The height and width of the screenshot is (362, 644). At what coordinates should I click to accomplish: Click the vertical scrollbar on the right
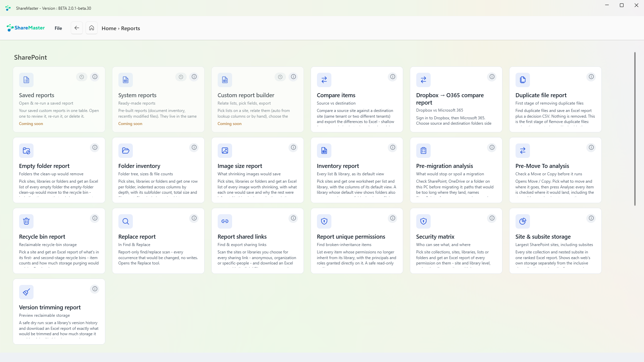click(635, 129)
